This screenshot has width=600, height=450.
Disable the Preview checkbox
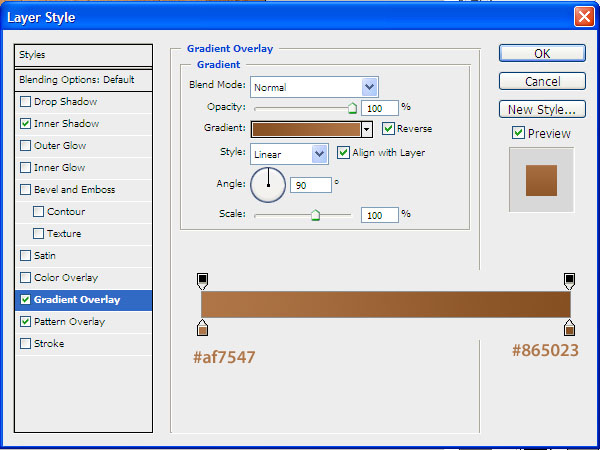[517, 133]
